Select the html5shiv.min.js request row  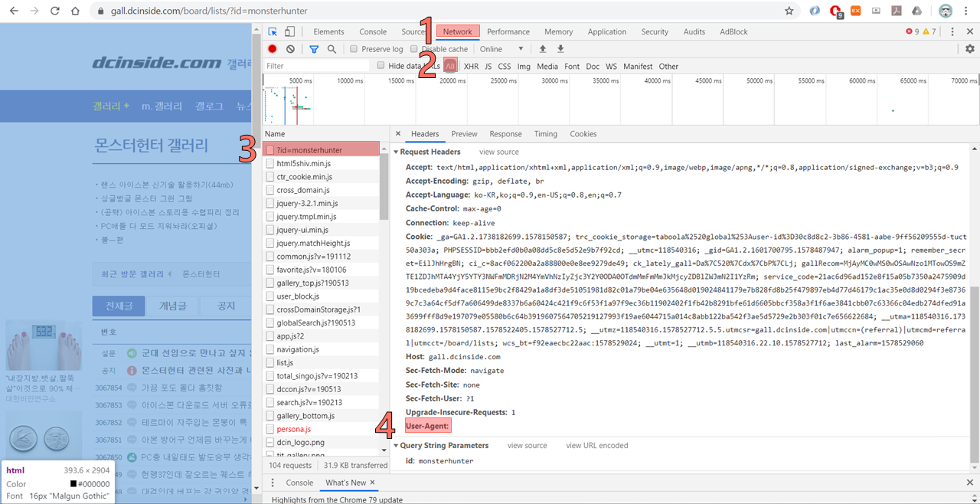click(x=321, y=163)
